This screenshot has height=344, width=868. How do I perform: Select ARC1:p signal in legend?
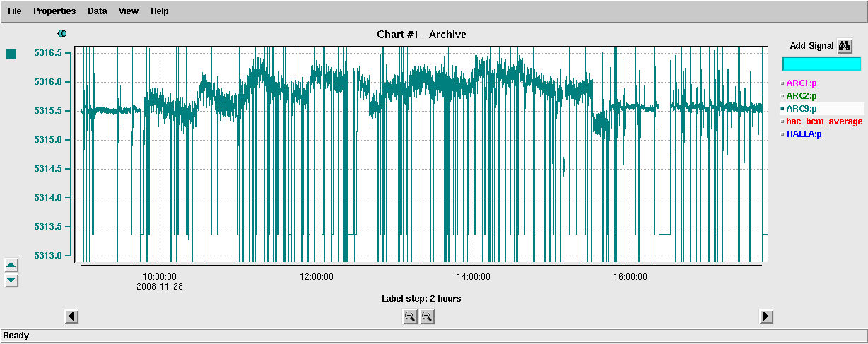[x=801, y=83]
